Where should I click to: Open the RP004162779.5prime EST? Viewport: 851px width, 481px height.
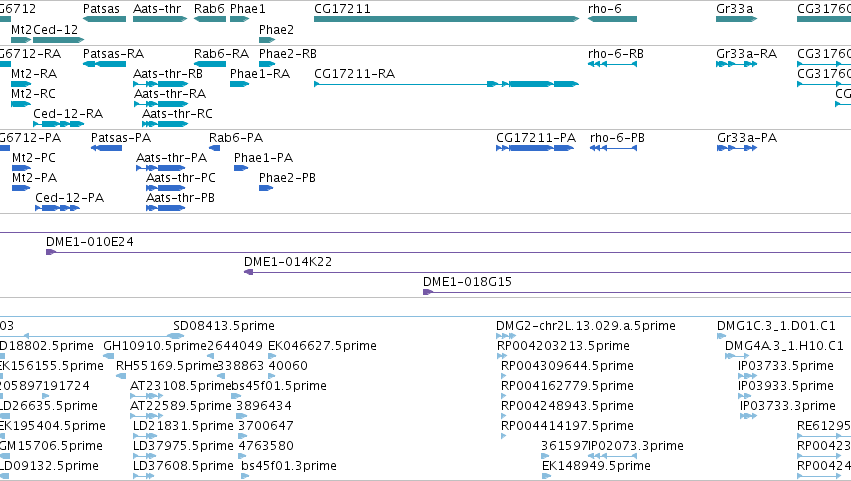504,397
